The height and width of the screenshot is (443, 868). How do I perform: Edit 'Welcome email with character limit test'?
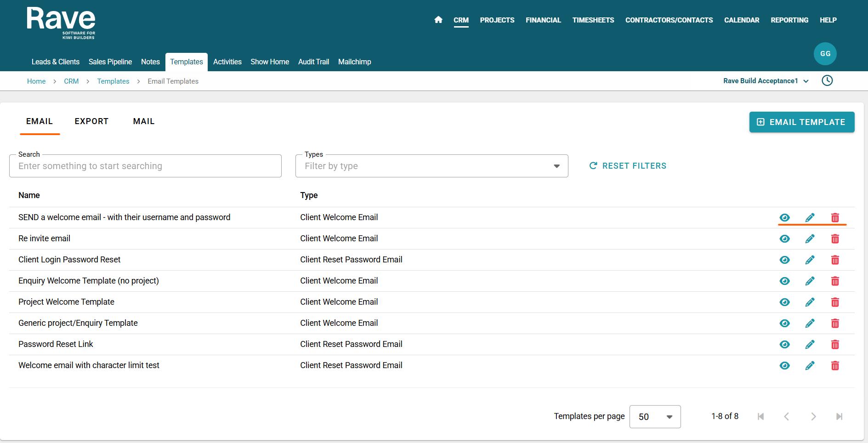pyautogui.click(x=810, y=365)
